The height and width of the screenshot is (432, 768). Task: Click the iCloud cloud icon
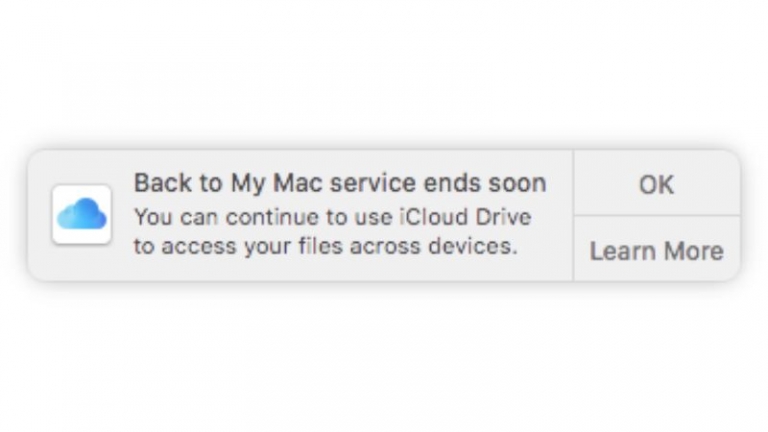point(82,214)
